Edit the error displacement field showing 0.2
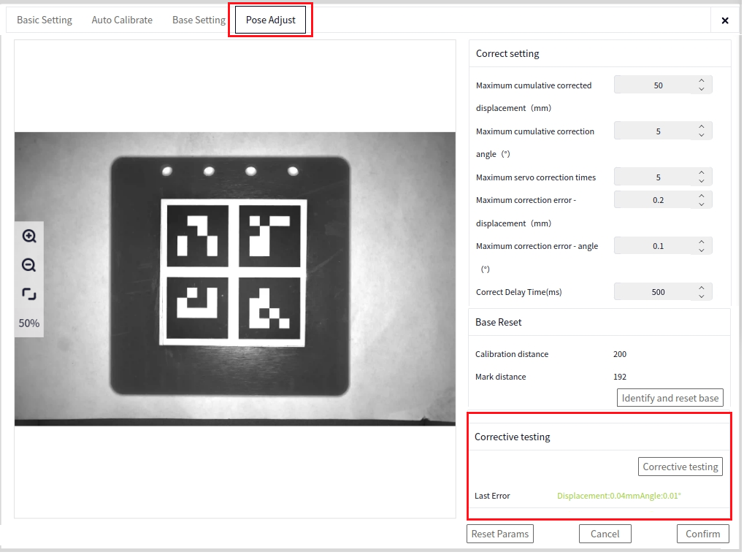The width and height of the screenshot is (744, 560). coord(663,200)
